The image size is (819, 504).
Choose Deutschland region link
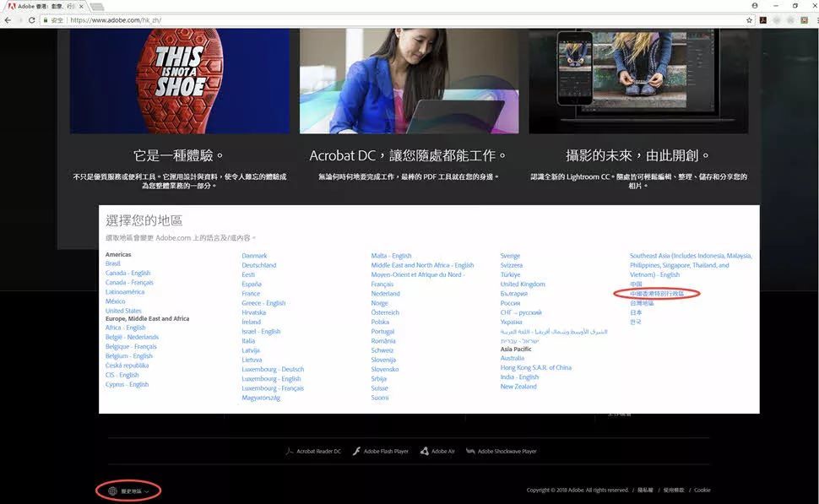pyautogui.click(x=259, y=265)
